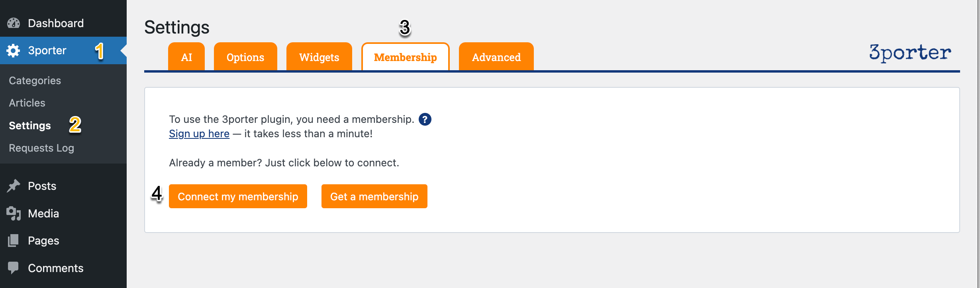
Task: Open the AI settings tab
Action: pyautogui.click(x=186, y=57)
